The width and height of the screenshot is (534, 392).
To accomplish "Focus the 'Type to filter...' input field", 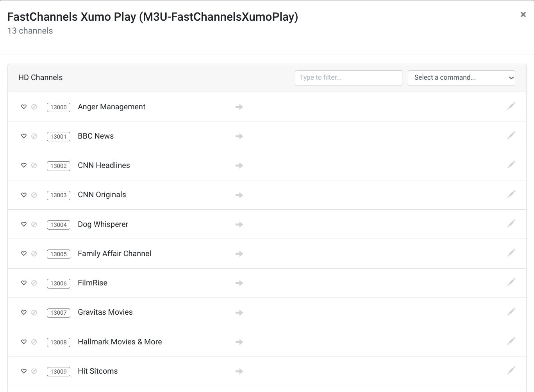I will [x=348, y=78].
